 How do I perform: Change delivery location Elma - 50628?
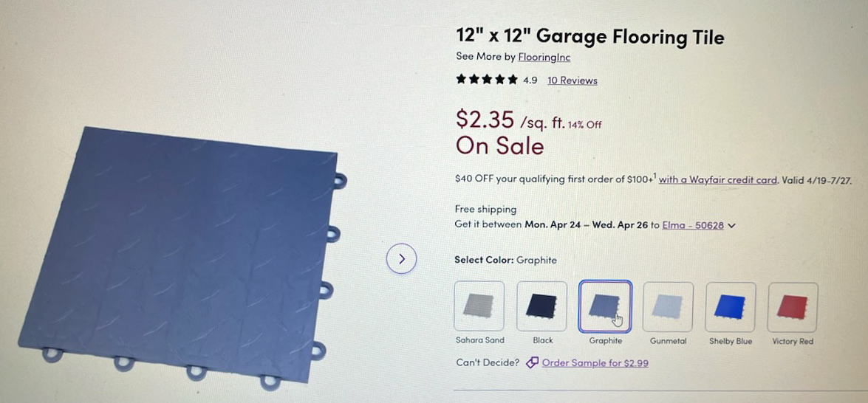(x=693, y=226)
